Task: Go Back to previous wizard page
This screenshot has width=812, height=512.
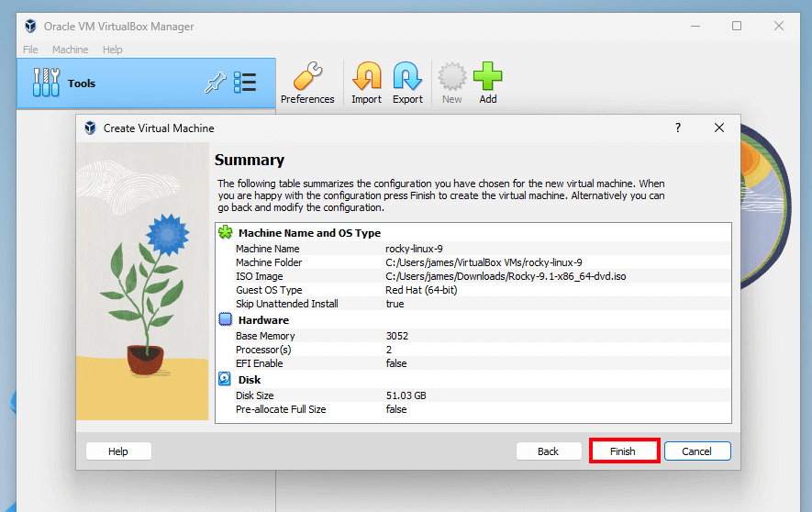Action: (549, 451)
